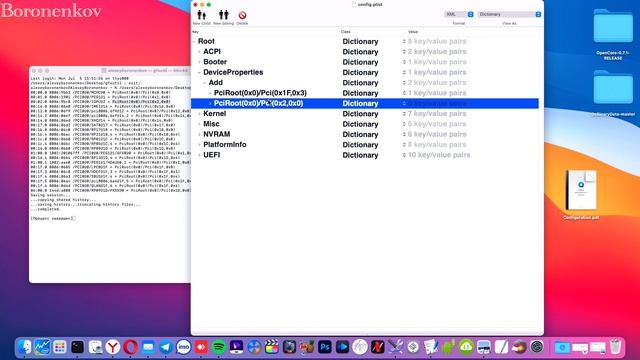Open Telegram from the Dock
This screenshot has height=360, width=640.
[x=166, y=347]
